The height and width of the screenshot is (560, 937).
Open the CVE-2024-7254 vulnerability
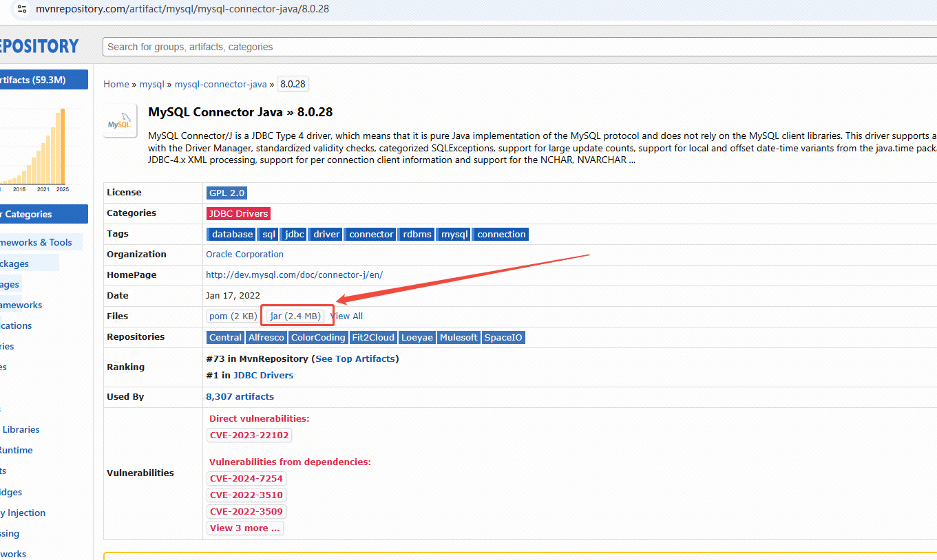click(x=246, y=478)
